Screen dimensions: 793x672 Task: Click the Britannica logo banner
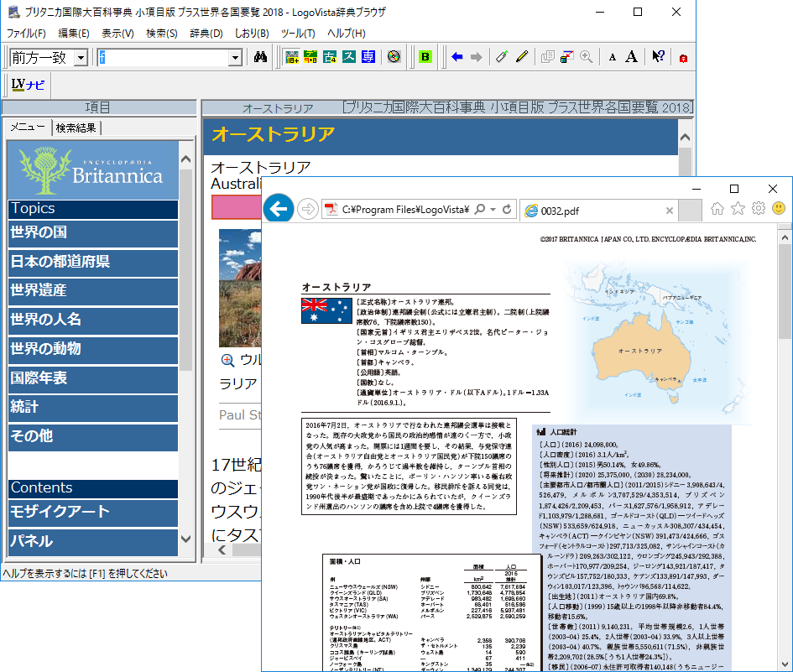(x=93, y=170)
